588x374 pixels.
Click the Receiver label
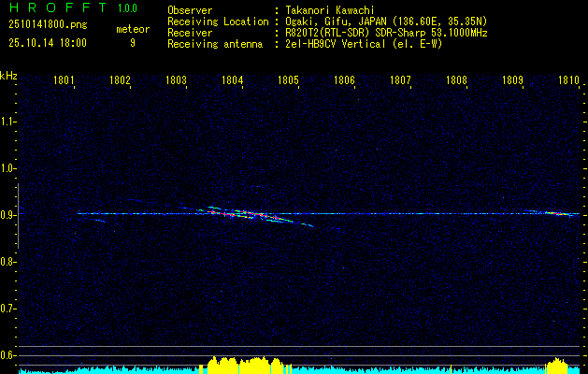[x=190, y=33]
